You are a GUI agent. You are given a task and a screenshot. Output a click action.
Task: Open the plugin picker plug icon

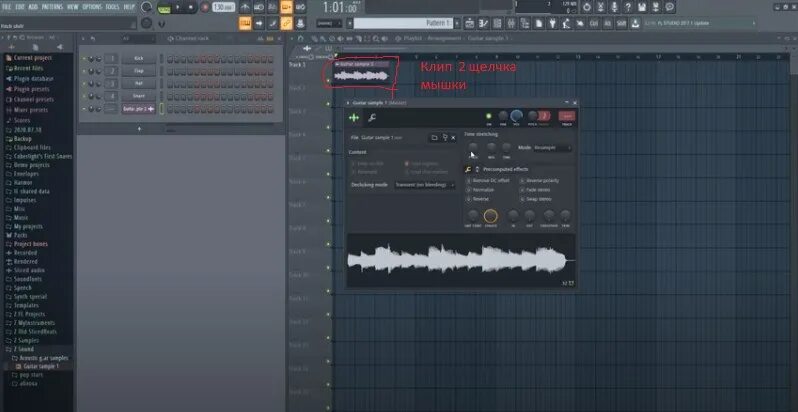pos(552,23)
